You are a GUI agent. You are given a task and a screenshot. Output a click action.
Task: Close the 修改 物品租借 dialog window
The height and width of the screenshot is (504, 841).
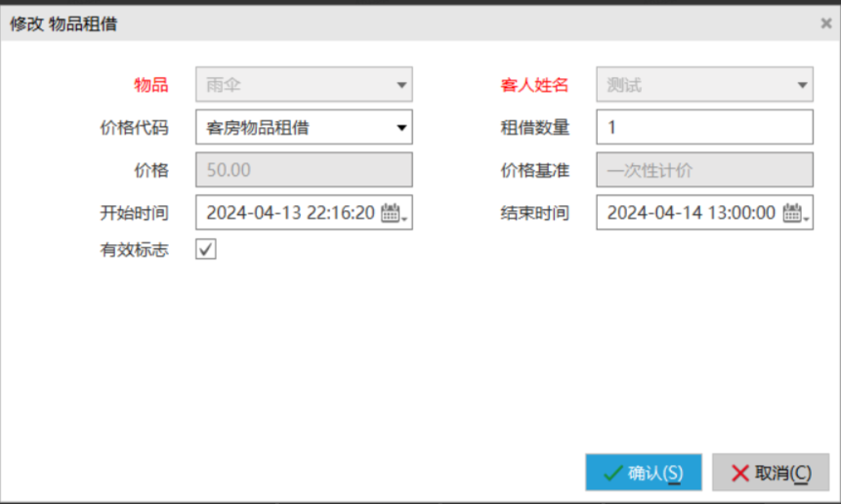[826, 23]
